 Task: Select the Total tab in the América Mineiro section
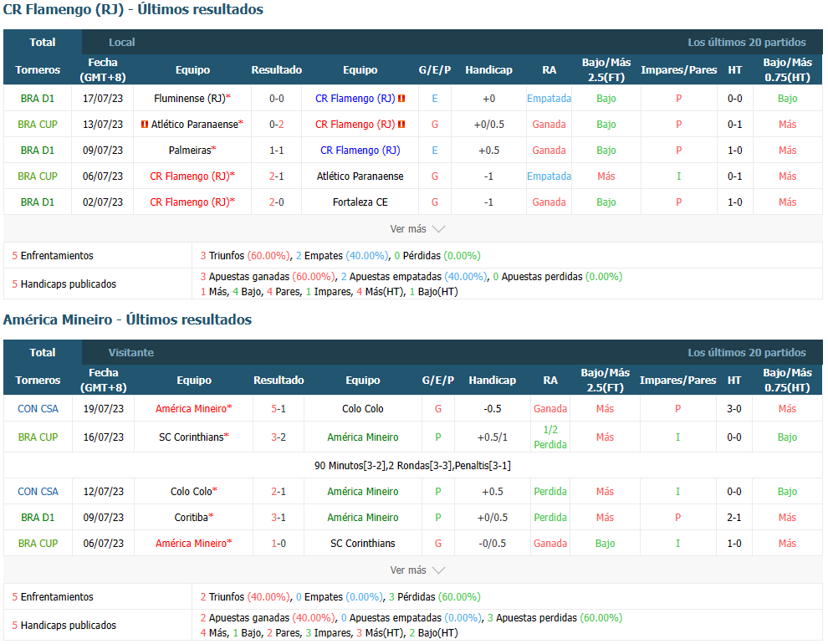point(43,353)
